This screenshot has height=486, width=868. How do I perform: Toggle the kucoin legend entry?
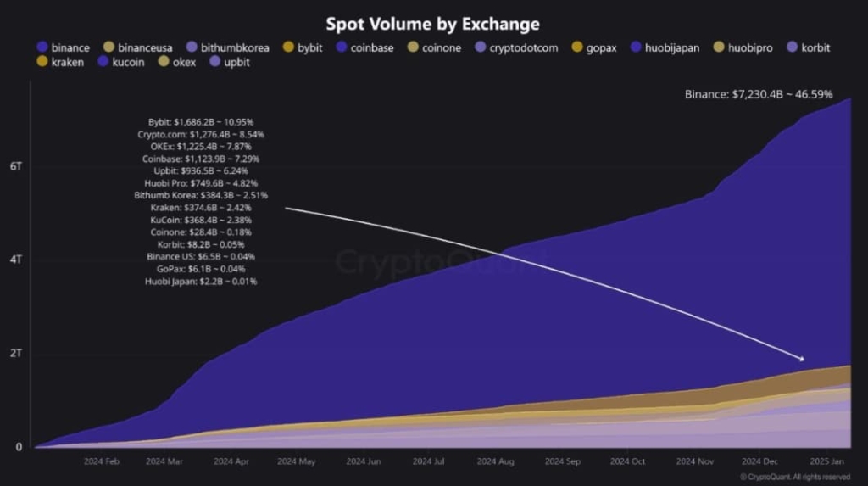120,62
